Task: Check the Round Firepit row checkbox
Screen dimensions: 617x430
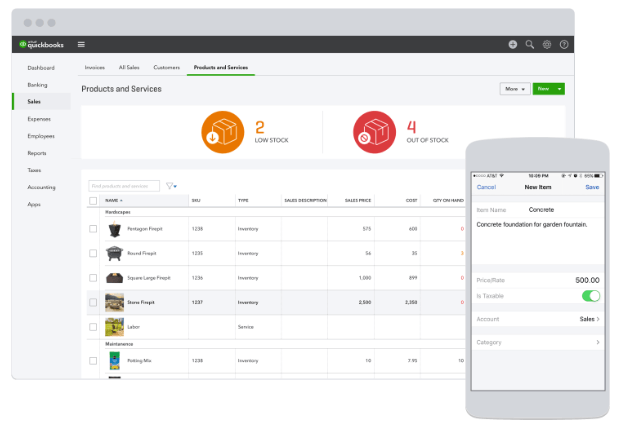Action: (93, 253)
